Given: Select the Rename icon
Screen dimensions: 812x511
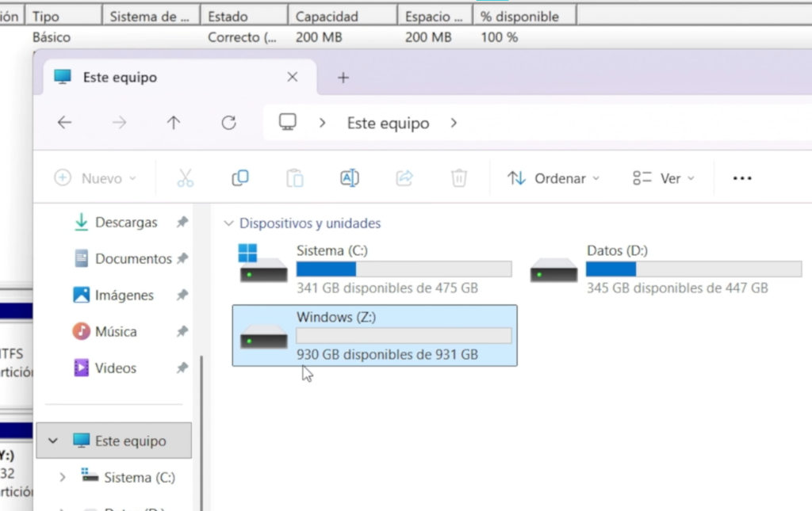Looking at the screenshot, I should [349, 177].
